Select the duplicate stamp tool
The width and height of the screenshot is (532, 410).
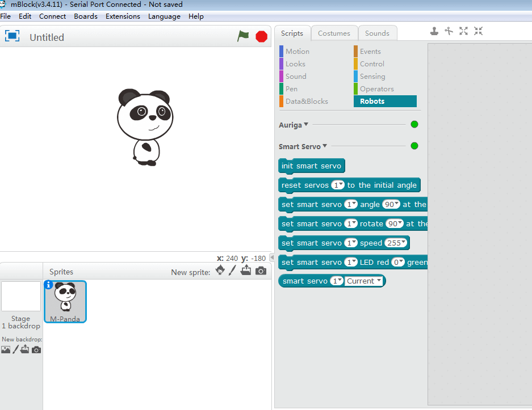434,31
